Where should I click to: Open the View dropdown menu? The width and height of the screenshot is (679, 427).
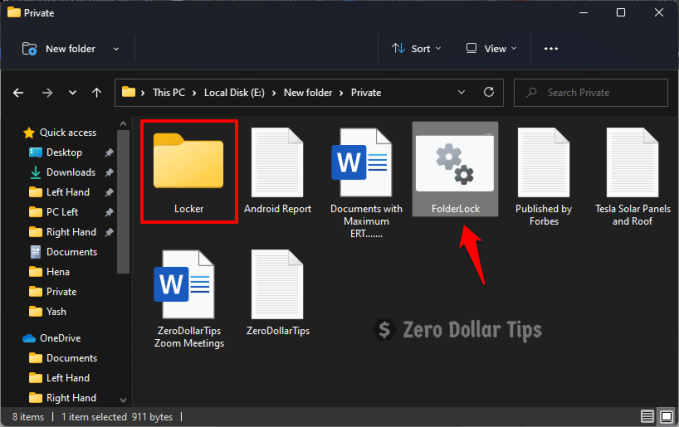(x=491, y=48)
